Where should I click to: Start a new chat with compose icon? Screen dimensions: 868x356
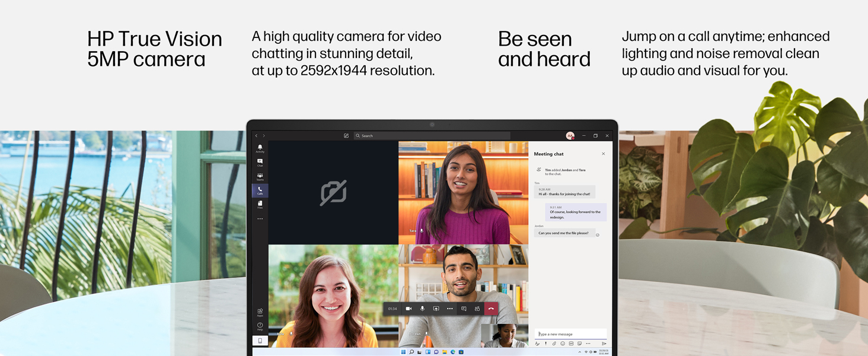pyautogui.click(x=346, y=136)
